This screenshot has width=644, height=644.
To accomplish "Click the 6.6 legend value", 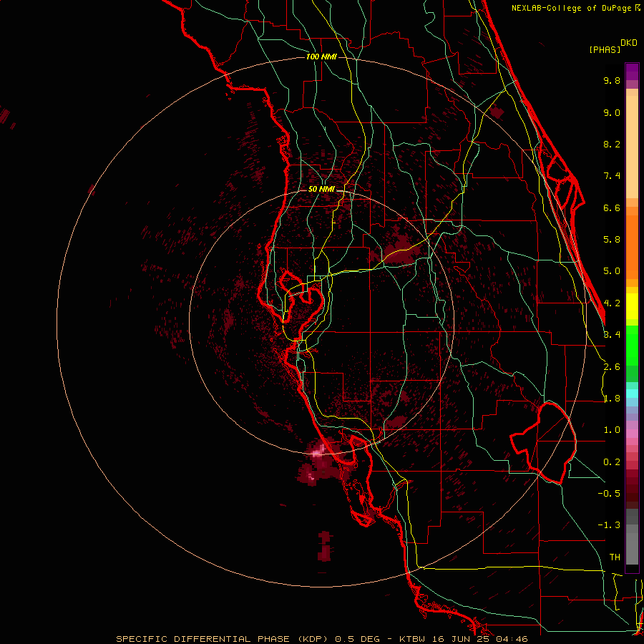I will (612, 208).
